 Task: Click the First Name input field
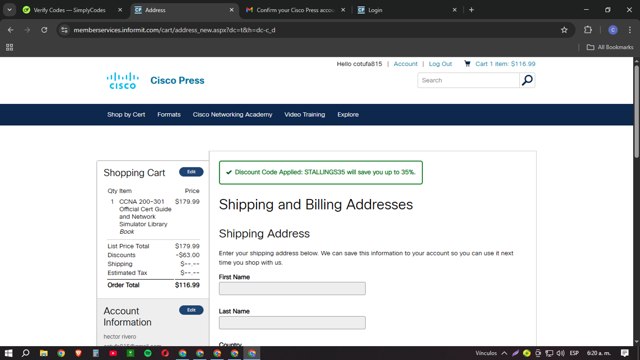pyautogui.click(x=292, y=288)
